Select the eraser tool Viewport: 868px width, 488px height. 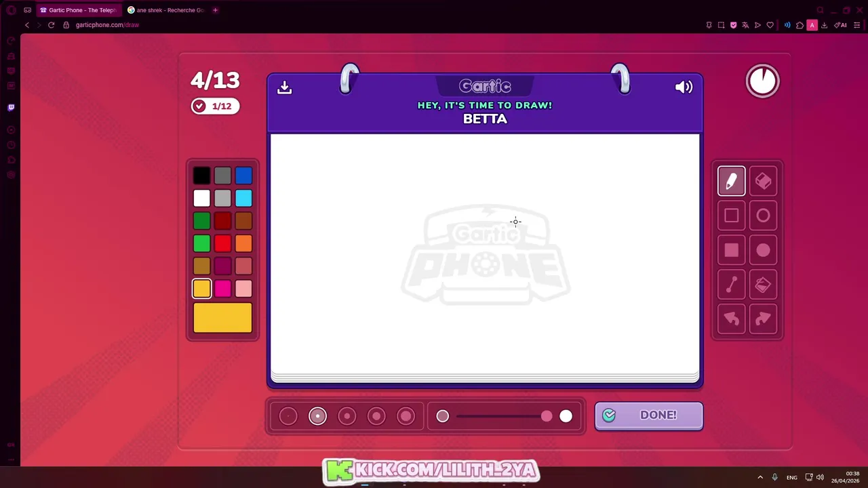point(763,181)
